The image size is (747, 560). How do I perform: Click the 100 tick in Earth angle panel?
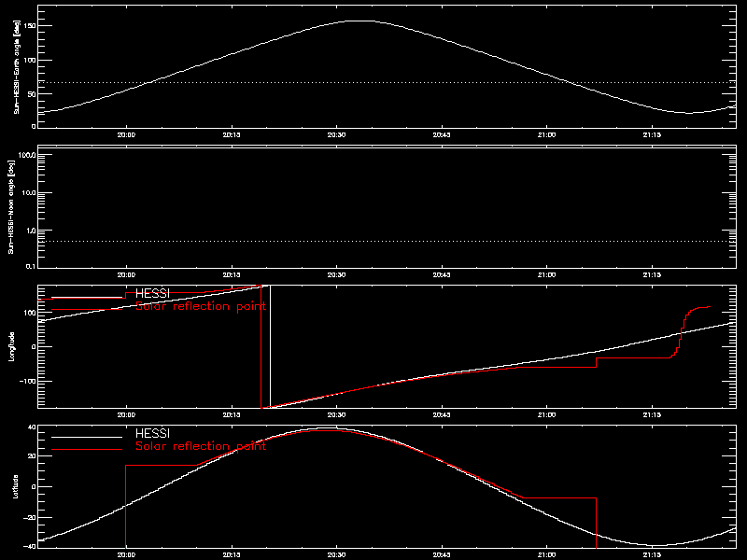(x=30, y=60)
